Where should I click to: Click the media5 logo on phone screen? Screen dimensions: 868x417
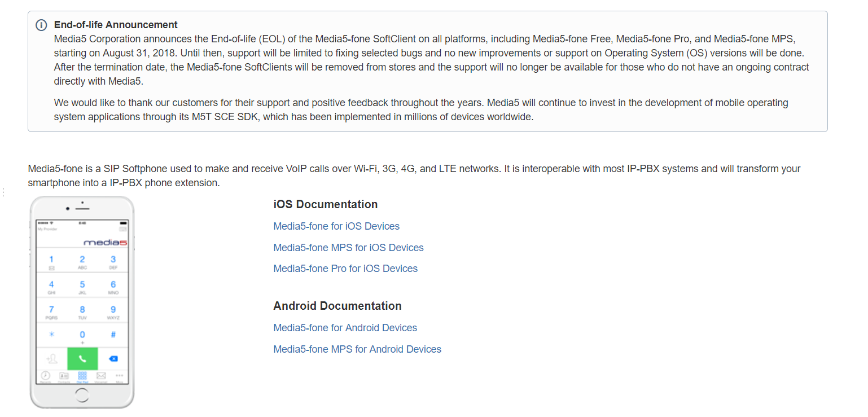tap(105, 243)
